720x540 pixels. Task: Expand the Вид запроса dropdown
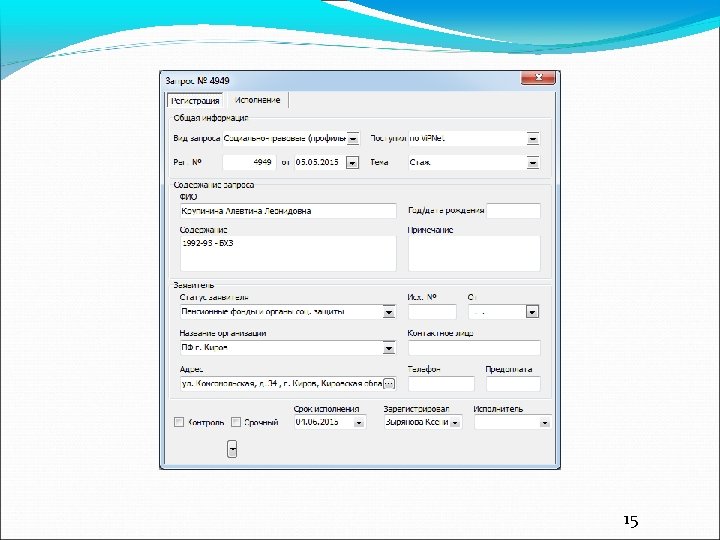[353, 138]
